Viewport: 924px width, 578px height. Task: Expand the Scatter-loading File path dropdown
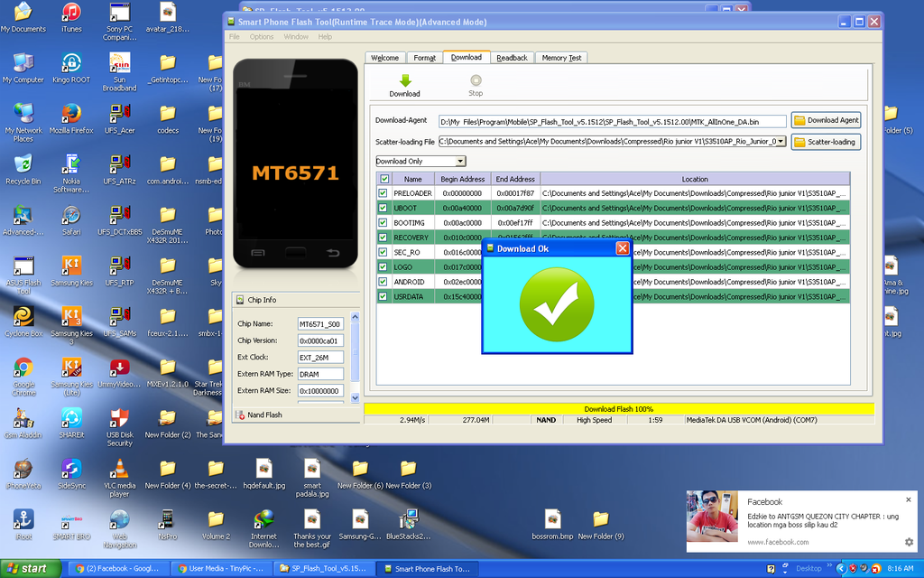[781, 142]
